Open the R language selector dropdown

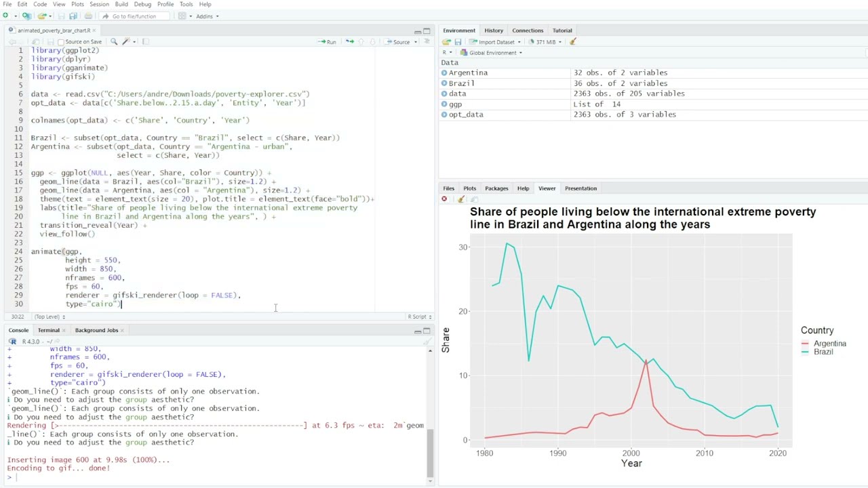click(x=447, y=53)
